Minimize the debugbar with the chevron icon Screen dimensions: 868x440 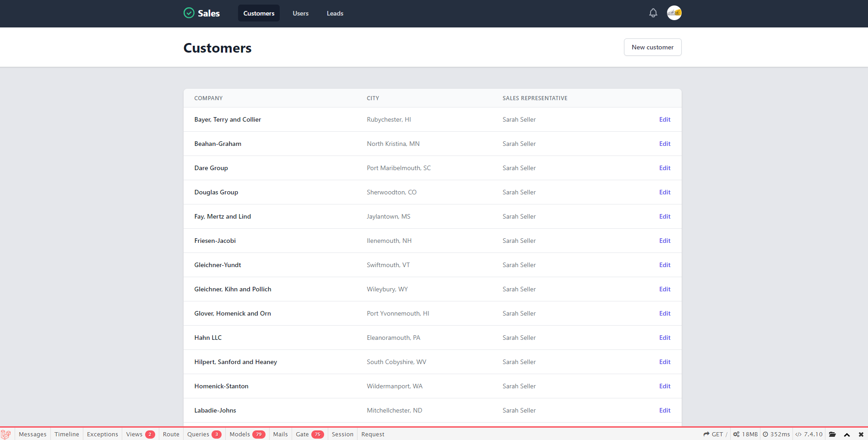pyautogui.click(x=847, y=435)
